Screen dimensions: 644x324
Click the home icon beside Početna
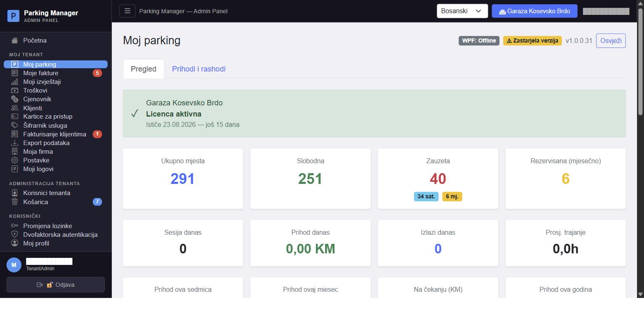[15, 40]
